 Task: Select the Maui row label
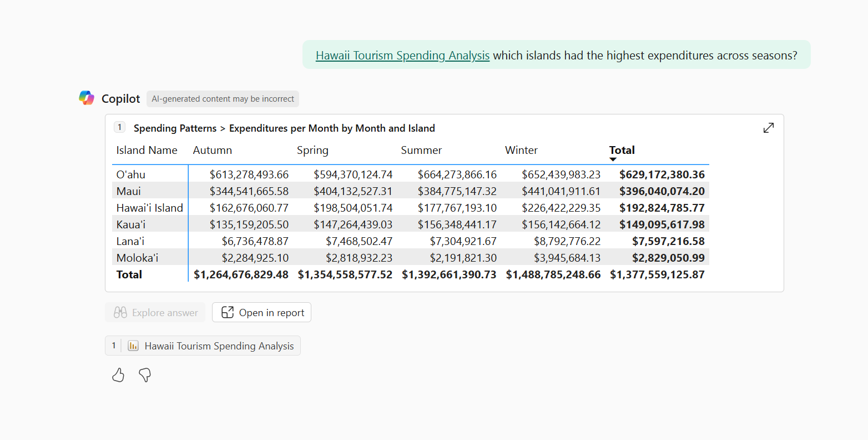point(129,191)
